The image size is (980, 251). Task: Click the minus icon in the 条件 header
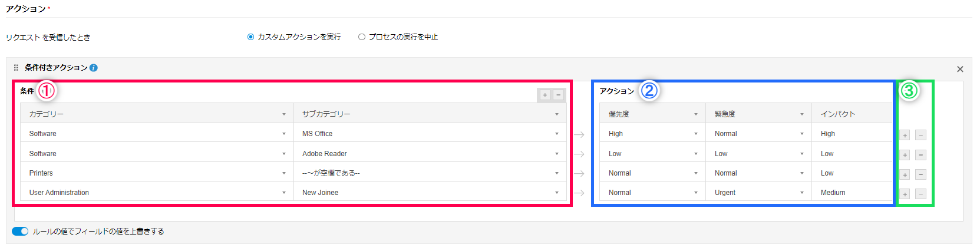pos(558,95)
